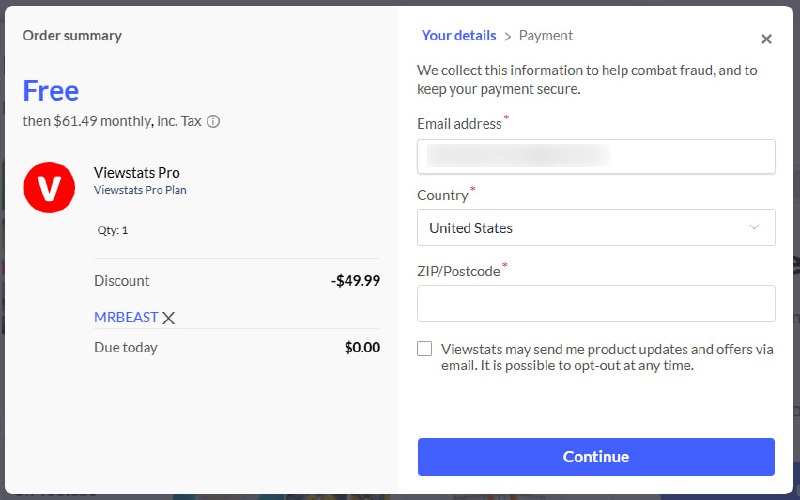800x500 pixels.
Task: Close the checkout dialog
Action: [x=766, y=39]
